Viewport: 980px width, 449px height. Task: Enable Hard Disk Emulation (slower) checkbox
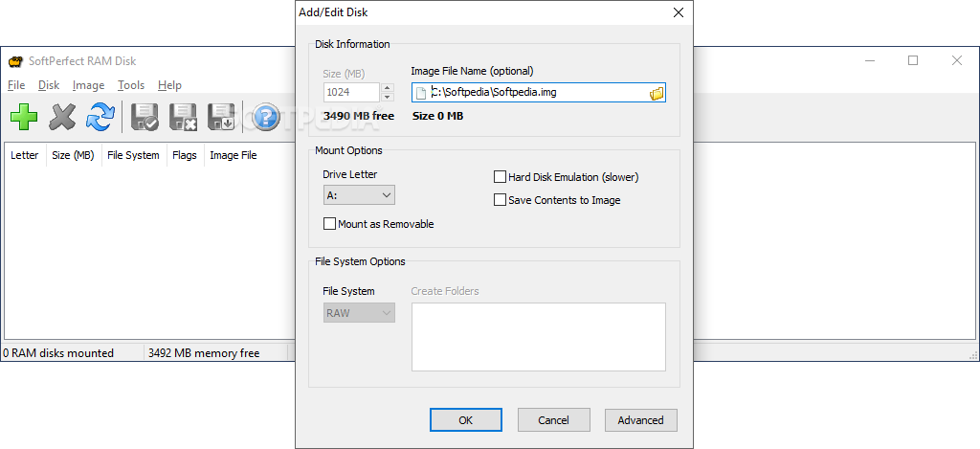[x=500, y=177]
